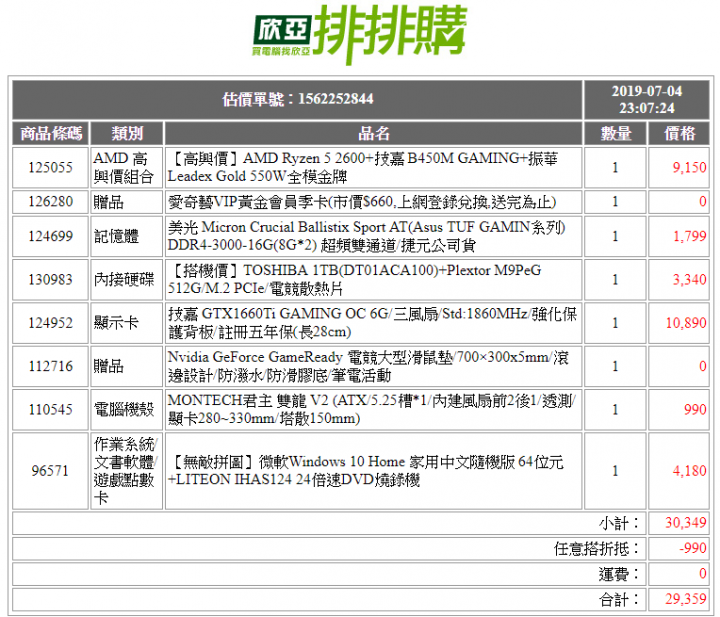Click price 9,150
This screenshot has width=720, height=617.
(689, 167)
